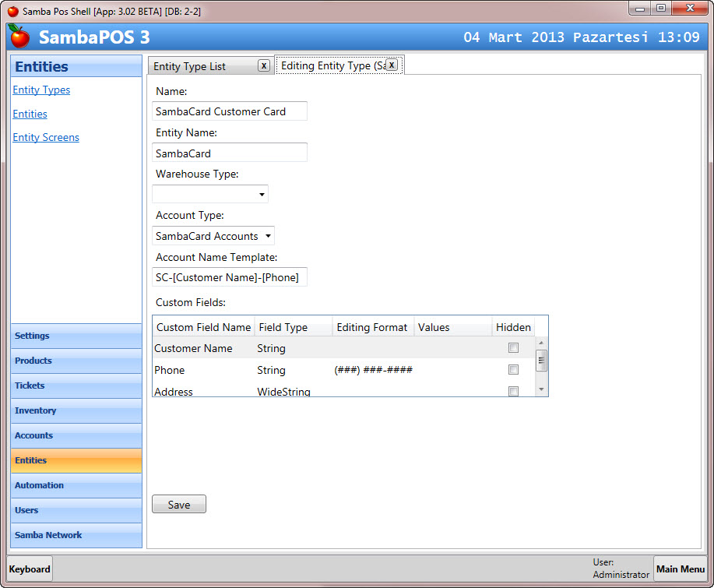The width and height of the screenshot is (714, 588).
Task: Open the on-screen Keyboard button
Action: coord(30,569)
